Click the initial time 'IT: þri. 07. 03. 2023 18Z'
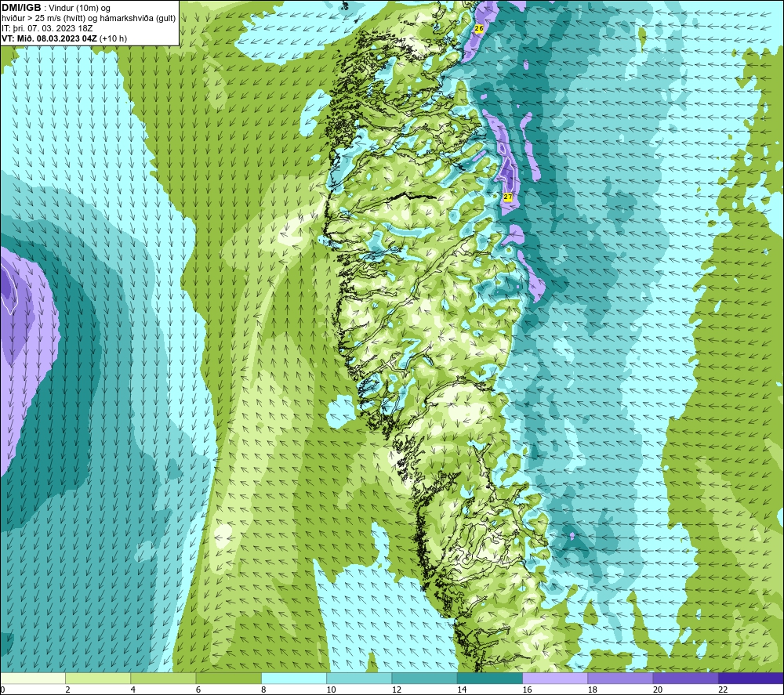This screenshot has height=695, width=784. coord(47,28)
